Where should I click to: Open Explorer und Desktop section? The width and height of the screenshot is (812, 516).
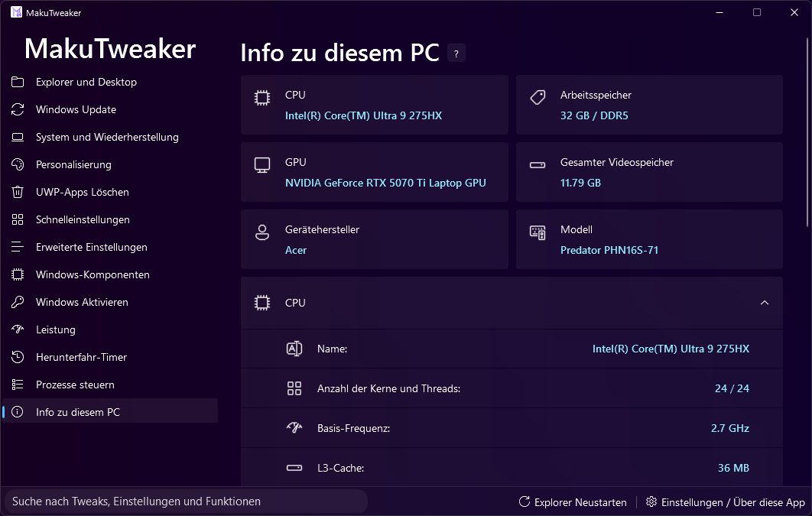110,82
